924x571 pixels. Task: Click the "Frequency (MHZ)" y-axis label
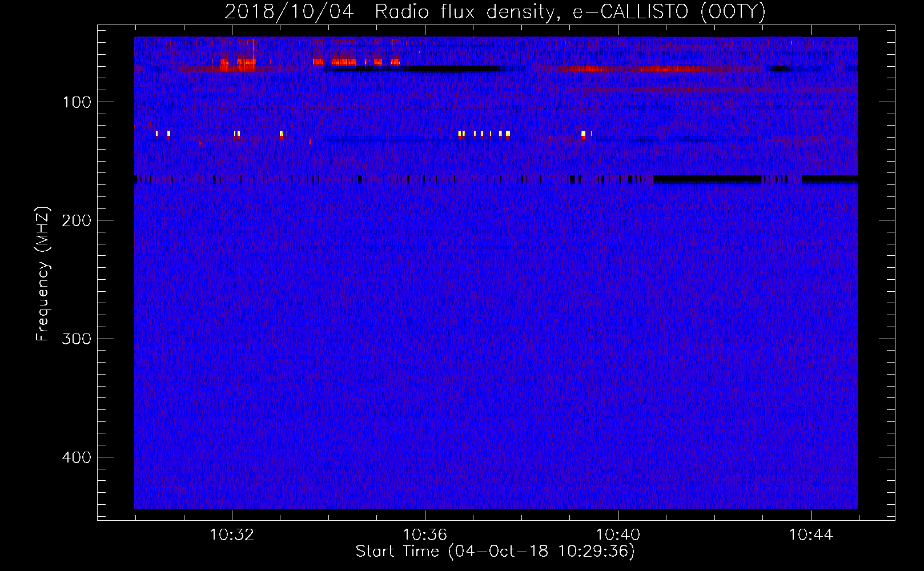[43, 274]
